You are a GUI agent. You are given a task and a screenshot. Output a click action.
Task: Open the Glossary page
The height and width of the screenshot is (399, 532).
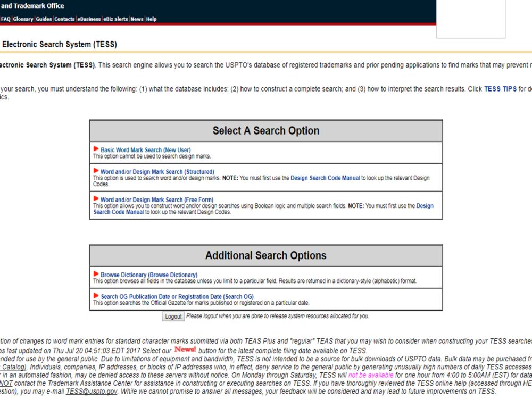[23, 19]
